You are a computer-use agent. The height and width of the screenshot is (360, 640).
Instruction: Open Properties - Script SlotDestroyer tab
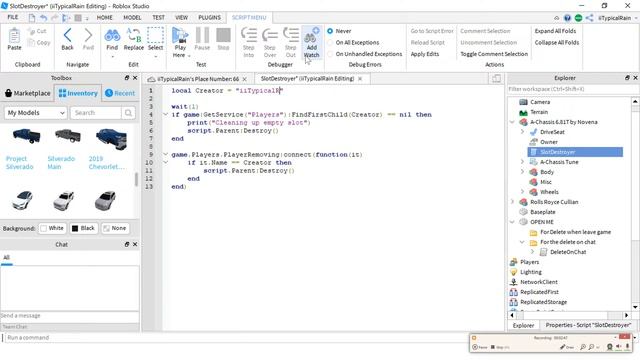(x=588, y=325)
